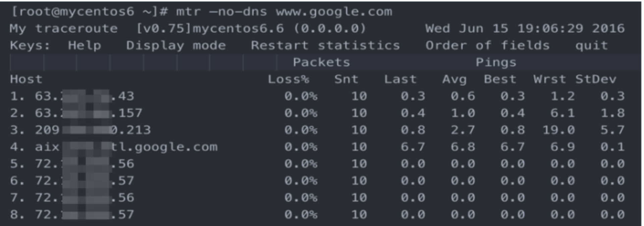Image resolution: width=644 pixels, height=226 pixels.
Task: Click the Last column header
Action: point(400,79)
